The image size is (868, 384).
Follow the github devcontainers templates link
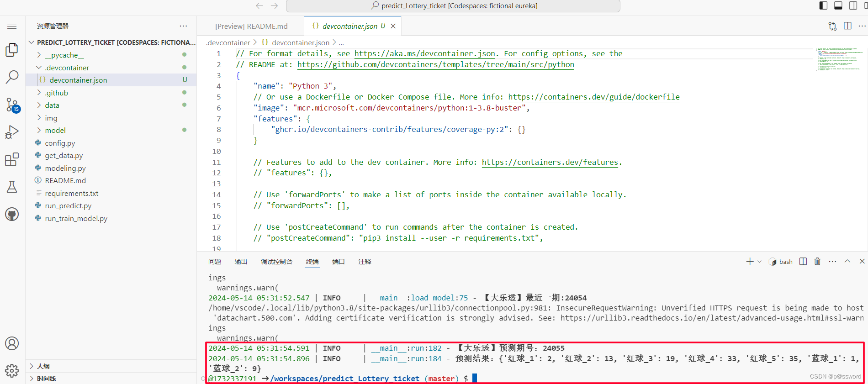click(436, 65)
